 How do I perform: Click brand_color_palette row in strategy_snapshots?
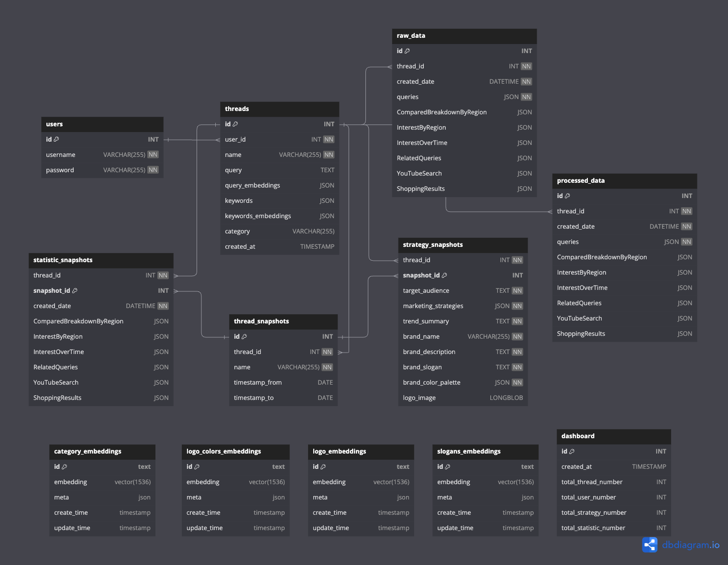click(463, 383)
